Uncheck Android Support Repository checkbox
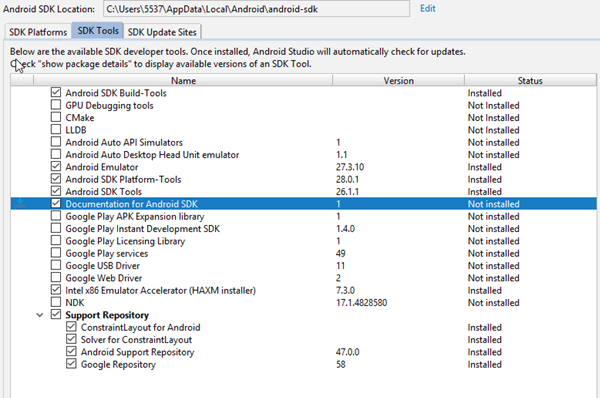The image size is (600, 398). pyautogui.click(x=71, y=351)
